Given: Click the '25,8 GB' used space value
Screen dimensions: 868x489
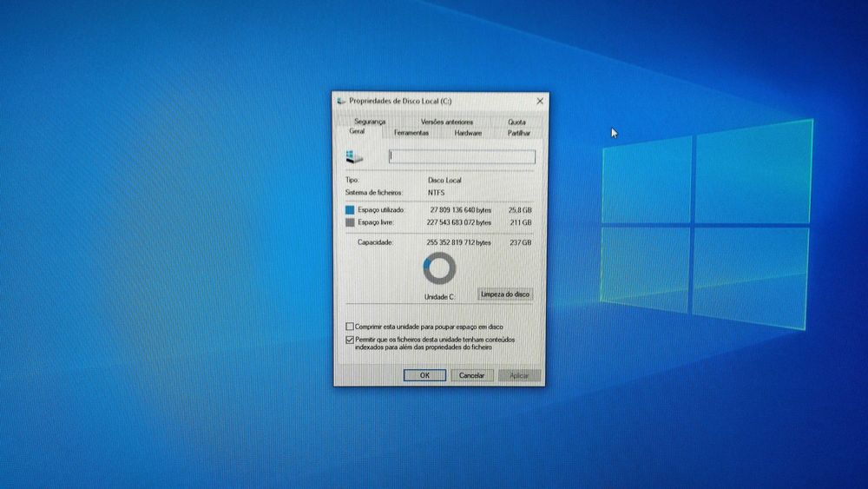Looking at the screenshot, I should click(x=520, y=210).
